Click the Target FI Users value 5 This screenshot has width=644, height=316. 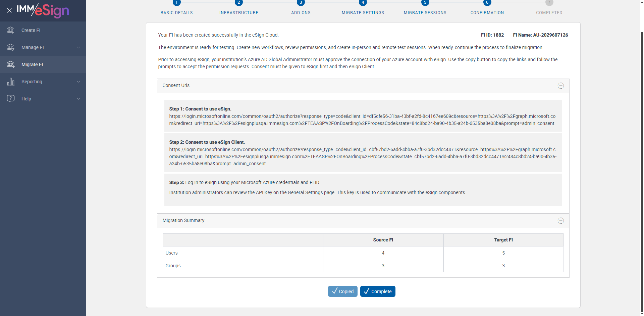(503, 253)
